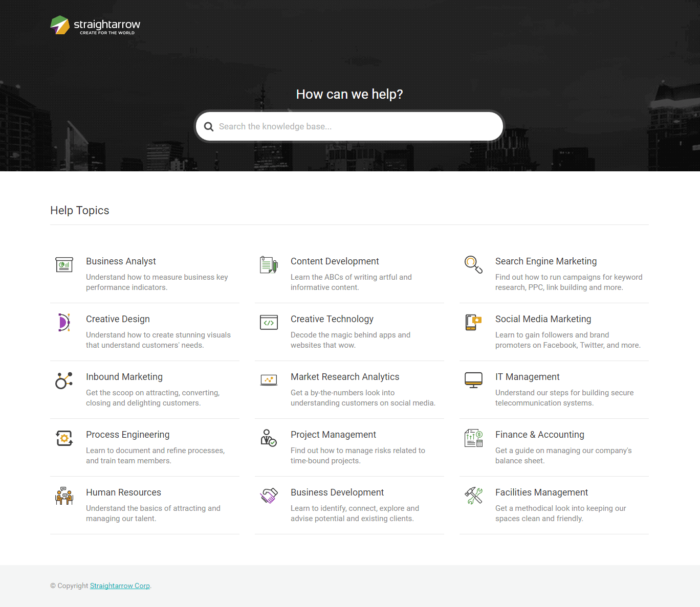Click the Search Engine Marketing magnifying glass icon
Screen dimensions: 700x607
click(x=473, y=264)
